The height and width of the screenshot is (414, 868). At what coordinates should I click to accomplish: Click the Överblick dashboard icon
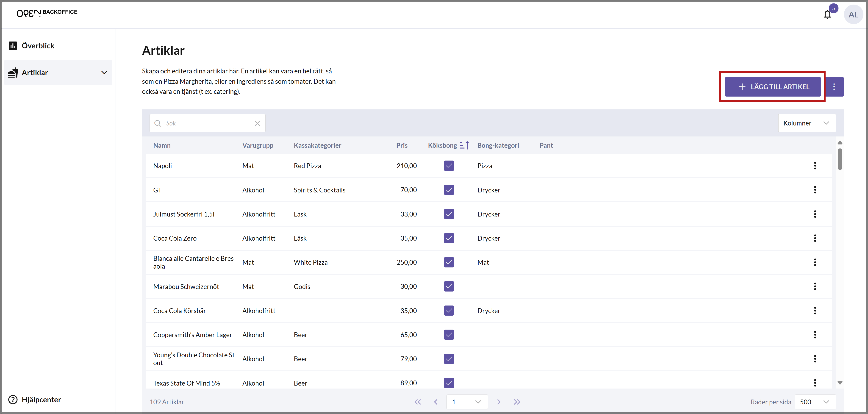13,45
